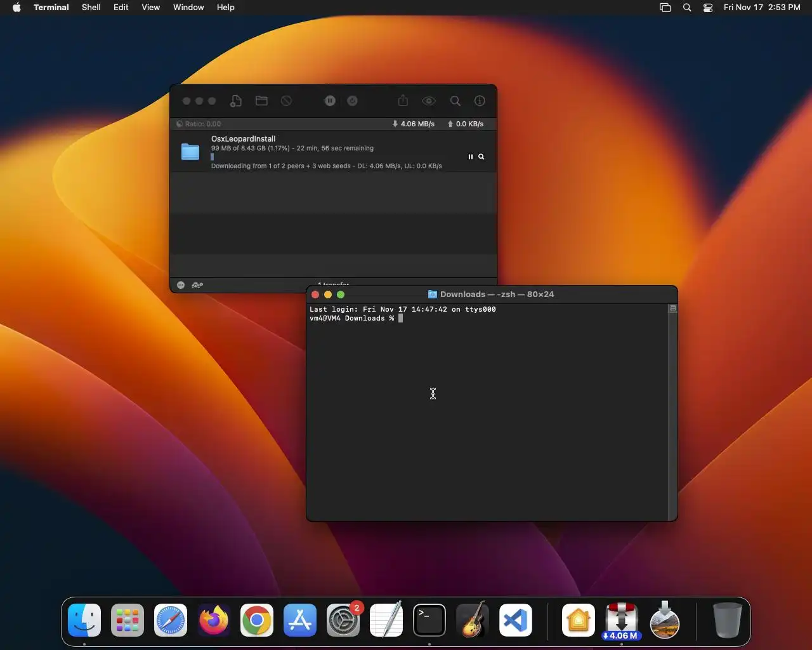The height and width of the screenshot is (650, 812).
Task: Open Trash from the Dock
Action: [727, 620]
